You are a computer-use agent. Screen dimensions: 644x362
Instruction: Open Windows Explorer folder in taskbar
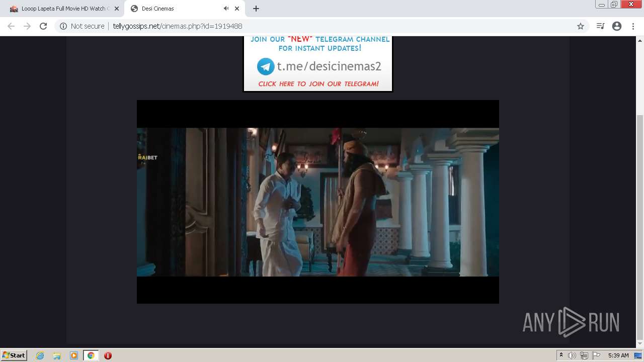pyautogui.click(x=57, y=355)
